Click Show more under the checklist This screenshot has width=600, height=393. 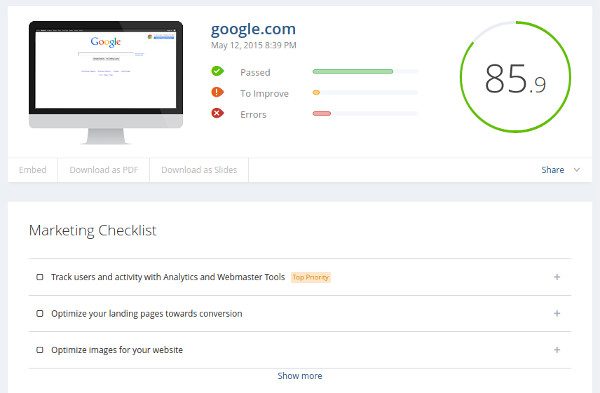300,376
